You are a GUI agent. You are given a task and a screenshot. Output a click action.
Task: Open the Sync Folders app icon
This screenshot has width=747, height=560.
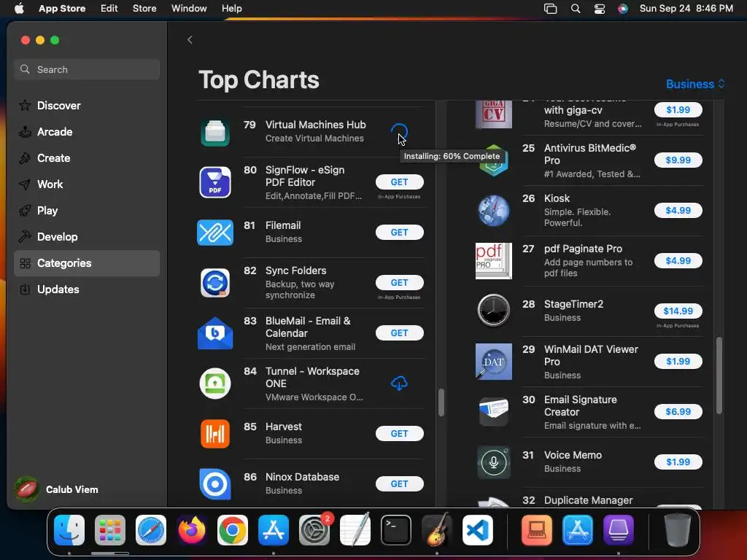(x=215, y=283)
